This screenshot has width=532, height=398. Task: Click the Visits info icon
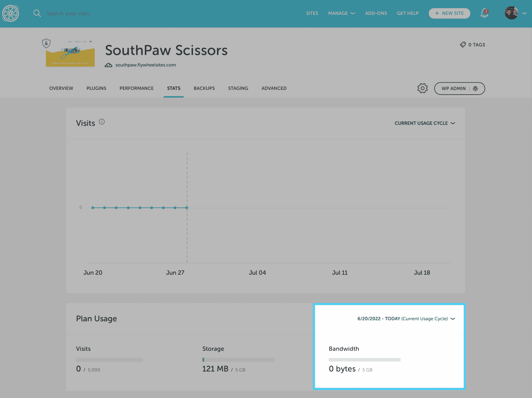click(102, 122)
